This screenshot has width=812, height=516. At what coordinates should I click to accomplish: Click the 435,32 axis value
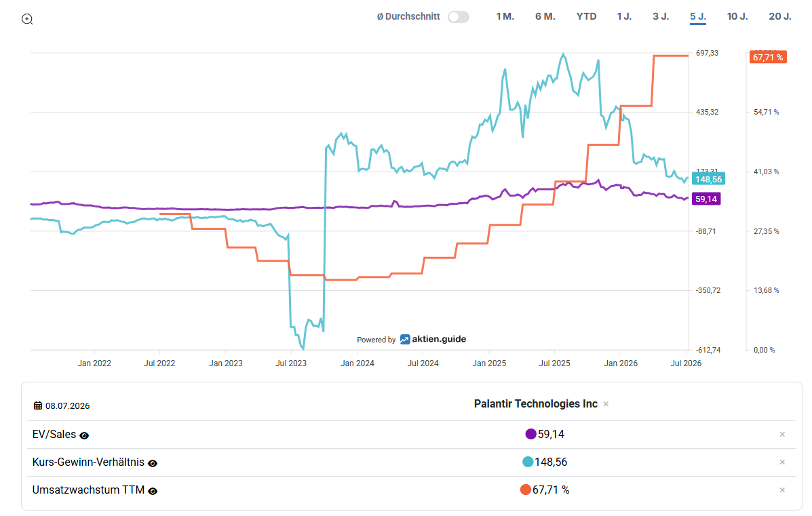(708, 113)
